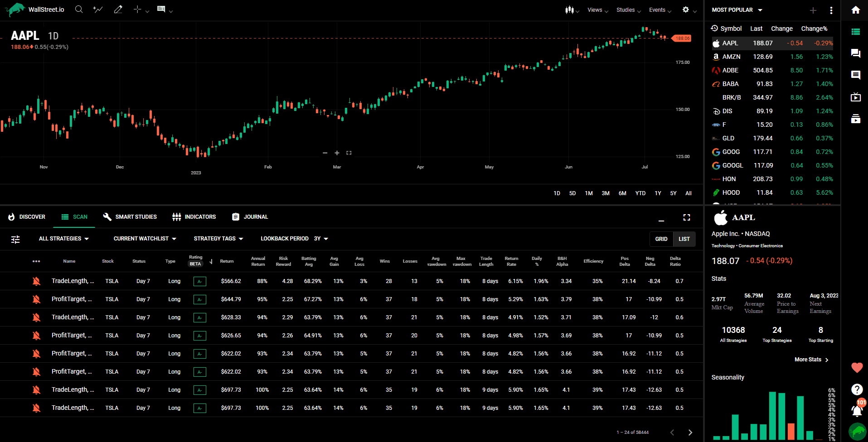
Task: Open the Events dropdown
Action: pos(660,10)
